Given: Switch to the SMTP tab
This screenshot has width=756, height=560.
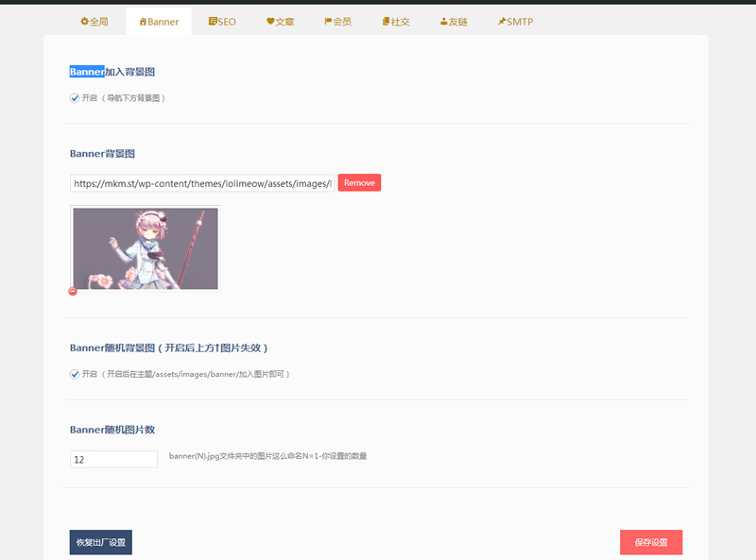Looking at the screenshot, I should pos(514,20).
